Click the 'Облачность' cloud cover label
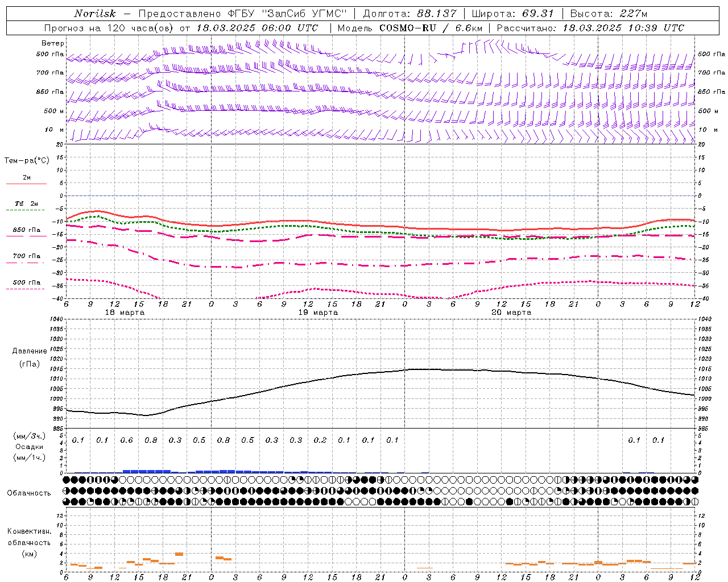 (x=29, y=493)
